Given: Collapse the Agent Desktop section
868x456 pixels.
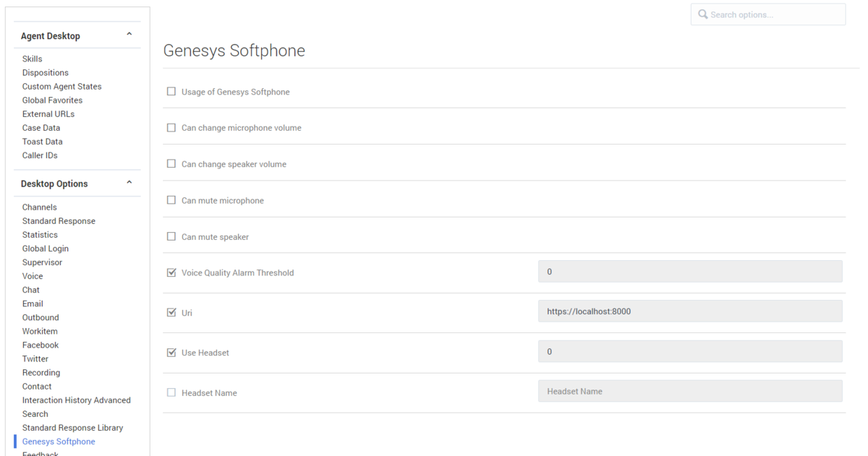Looking at the screenshot, I should click(129, 35).
